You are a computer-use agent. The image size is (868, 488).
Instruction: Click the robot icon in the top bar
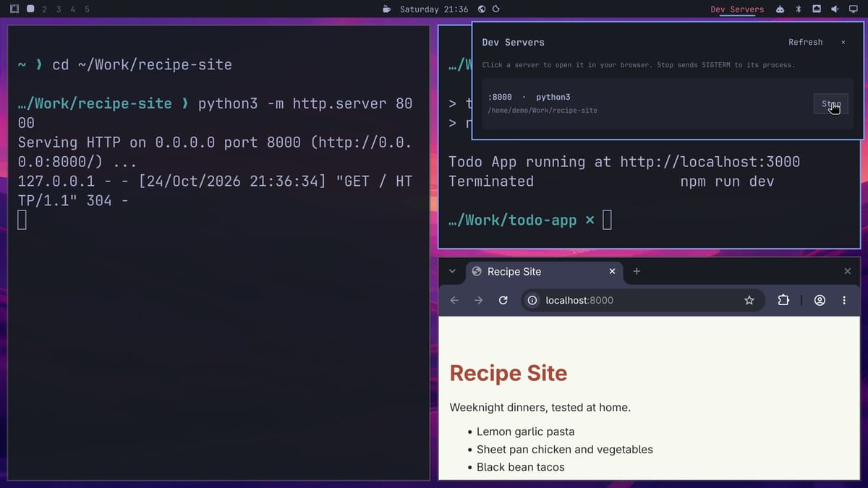(x=780, y=9)
